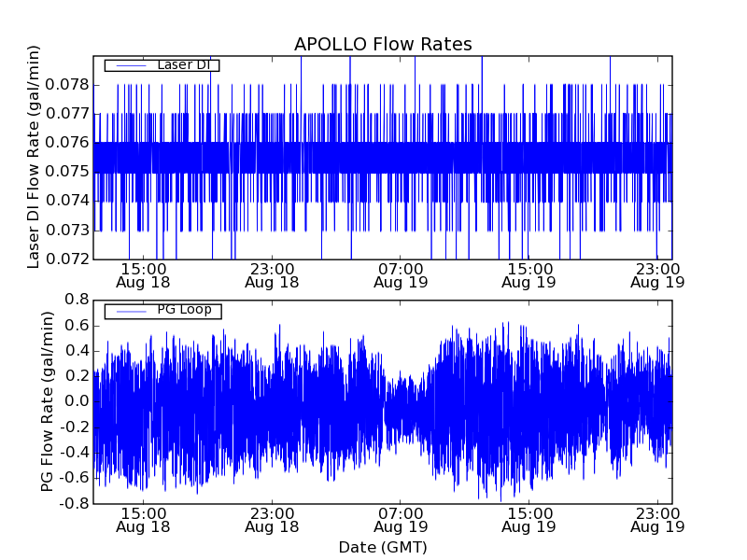Select the Laser DI legend label
This screenshot has height=560, width=747.
tap(183, 64)
